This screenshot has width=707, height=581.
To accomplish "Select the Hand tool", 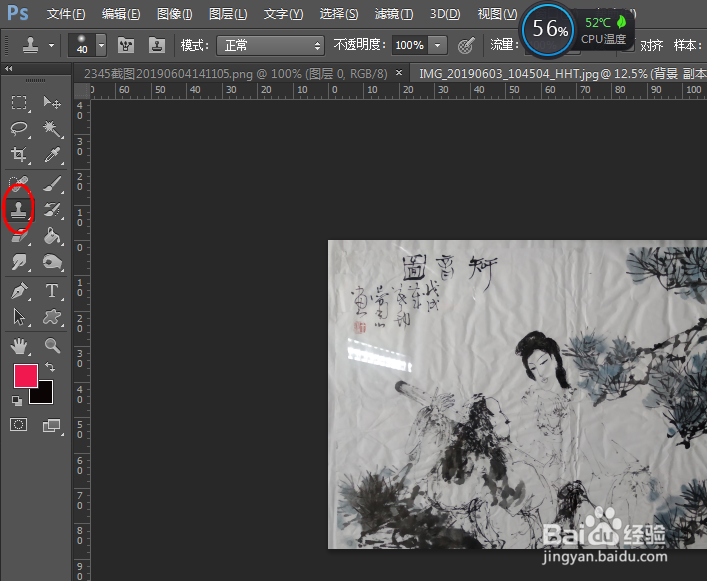I will click(x=19, y=346).
